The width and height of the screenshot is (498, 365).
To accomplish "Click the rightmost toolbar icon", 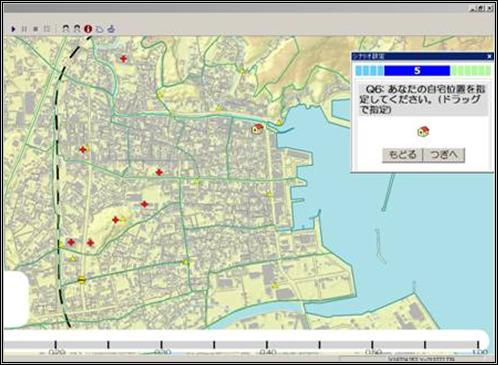I will [x=111, y=29].
